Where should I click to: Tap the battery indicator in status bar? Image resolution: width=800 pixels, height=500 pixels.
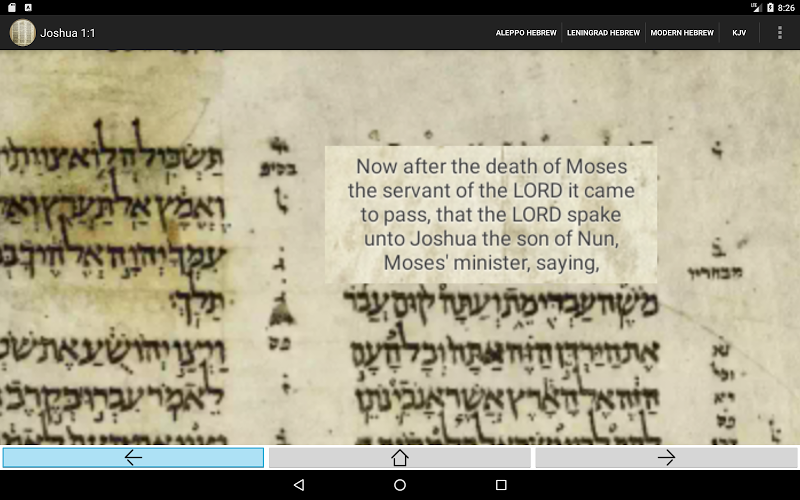point(770,7)
